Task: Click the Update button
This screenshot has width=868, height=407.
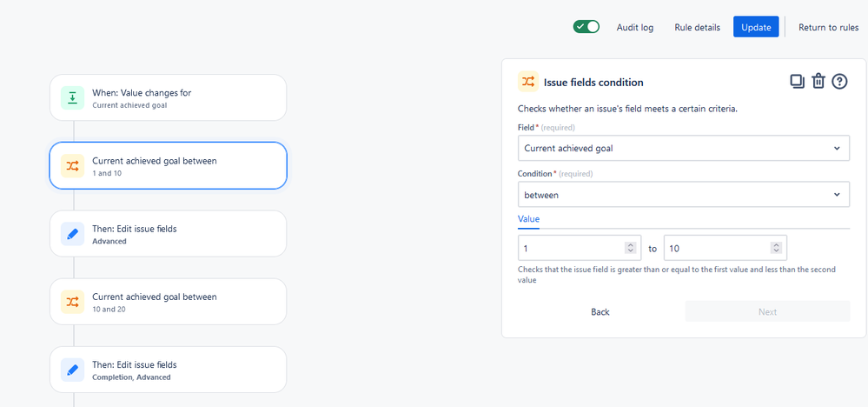Action: pos(756,27)
